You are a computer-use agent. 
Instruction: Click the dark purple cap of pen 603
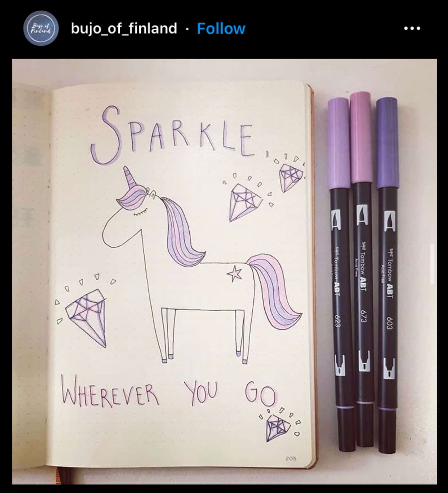pos(387,143)
